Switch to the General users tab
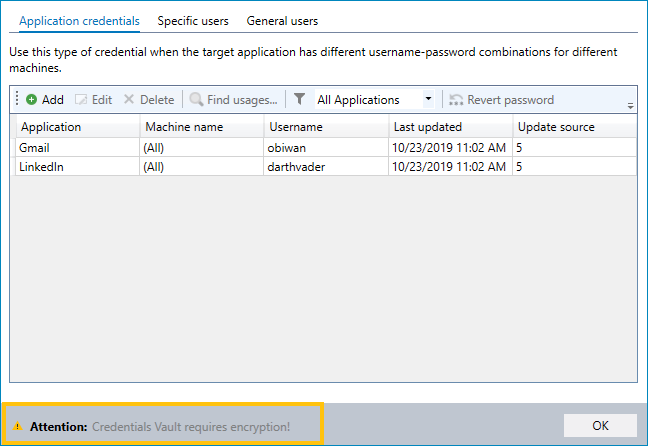Viewport: 648px width, 446px height. pos(282,21)
